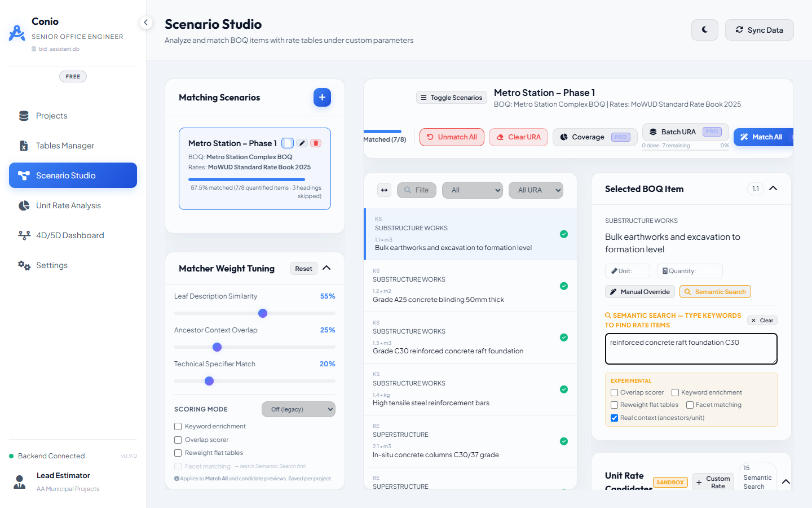Click the Quantity field
This screenshot has width=812, height=508.
(x=690, y=271)
